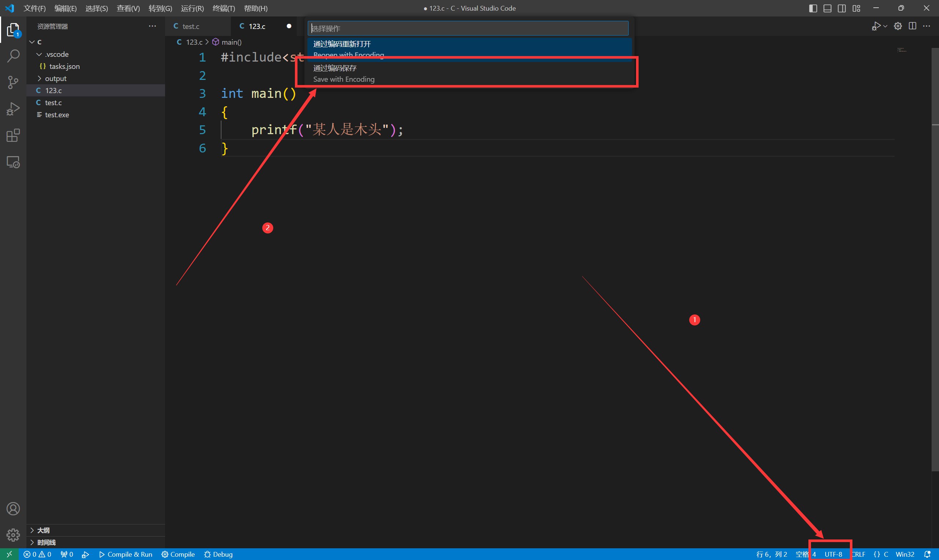Viewport: 939px width, 560px height.
Task: Expand the output folder
Action: 39,78
